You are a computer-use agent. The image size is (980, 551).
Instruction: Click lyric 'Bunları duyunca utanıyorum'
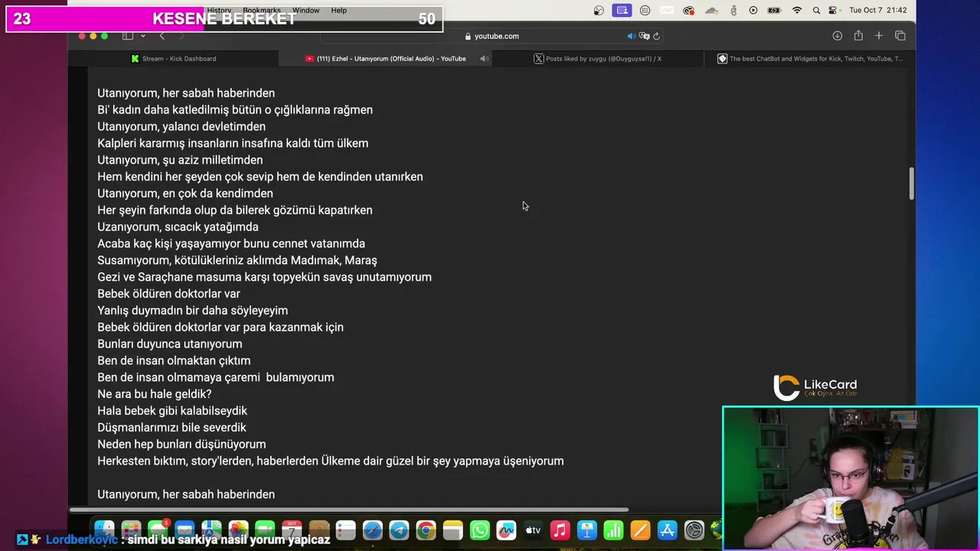point(170,344)
